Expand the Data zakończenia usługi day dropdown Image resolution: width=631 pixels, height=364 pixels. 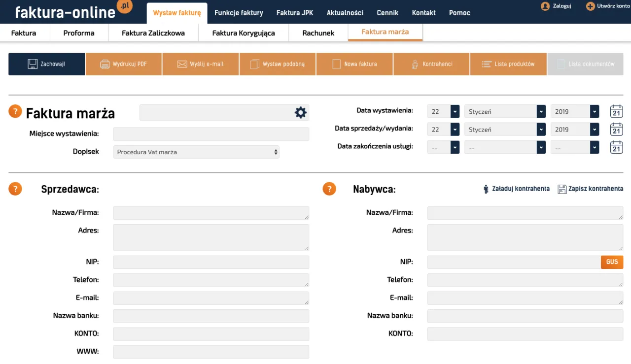(443, 147)
